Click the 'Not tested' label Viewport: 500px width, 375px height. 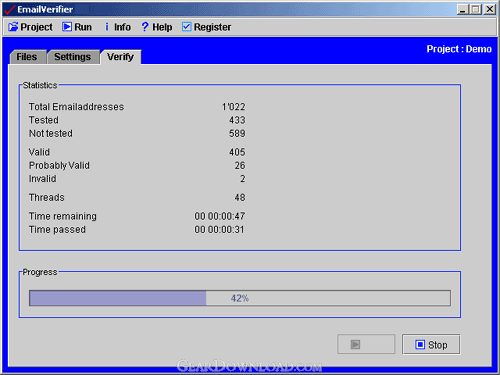tap(51, 133)
